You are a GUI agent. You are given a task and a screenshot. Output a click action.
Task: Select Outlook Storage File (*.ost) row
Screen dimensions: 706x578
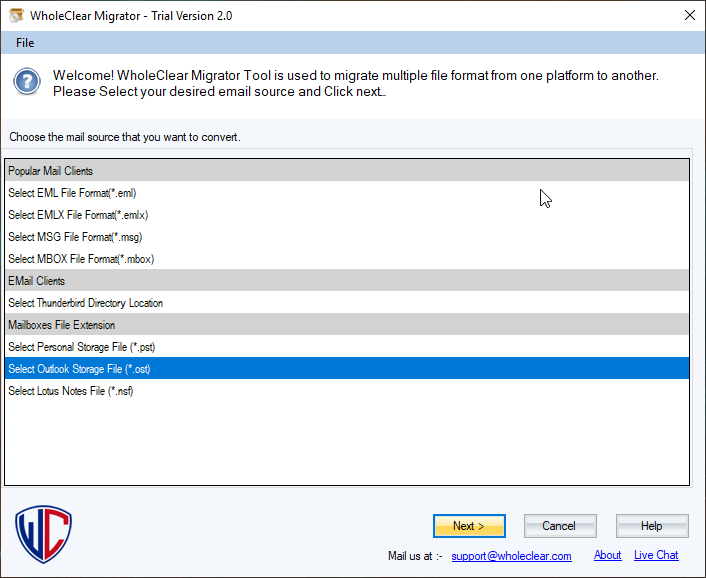(79, 369)
